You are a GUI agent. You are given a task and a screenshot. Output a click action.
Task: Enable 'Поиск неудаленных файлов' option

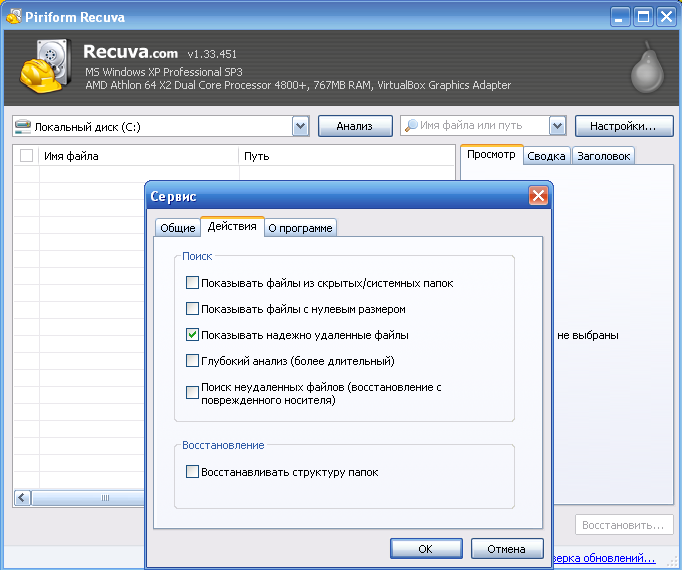click(x=192, y=392)
